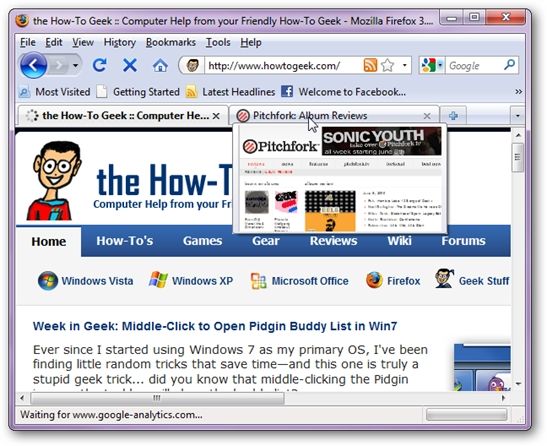
Task: Open the View menu
Action: [83, 42]
